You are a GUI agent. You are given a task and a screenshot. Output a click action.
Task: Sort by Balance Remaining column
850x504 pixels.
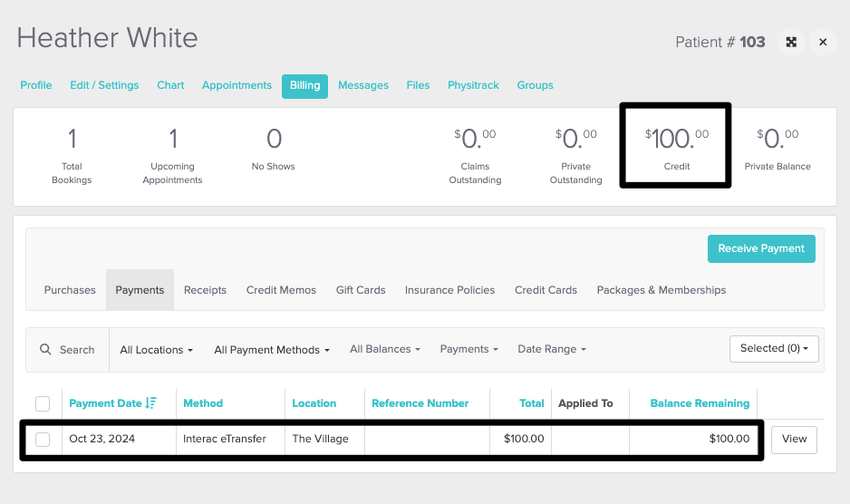pos(699,403)
